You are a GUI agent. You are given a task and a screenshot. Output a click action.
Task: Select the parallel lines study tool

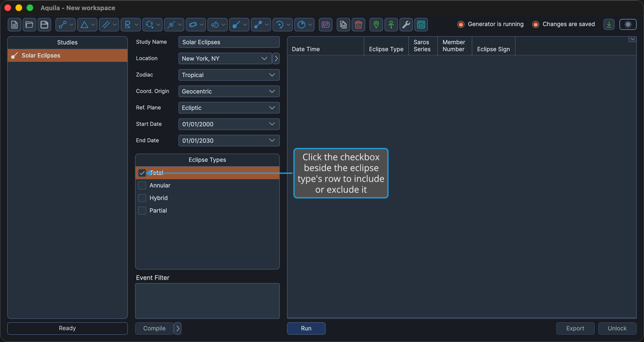106,25
